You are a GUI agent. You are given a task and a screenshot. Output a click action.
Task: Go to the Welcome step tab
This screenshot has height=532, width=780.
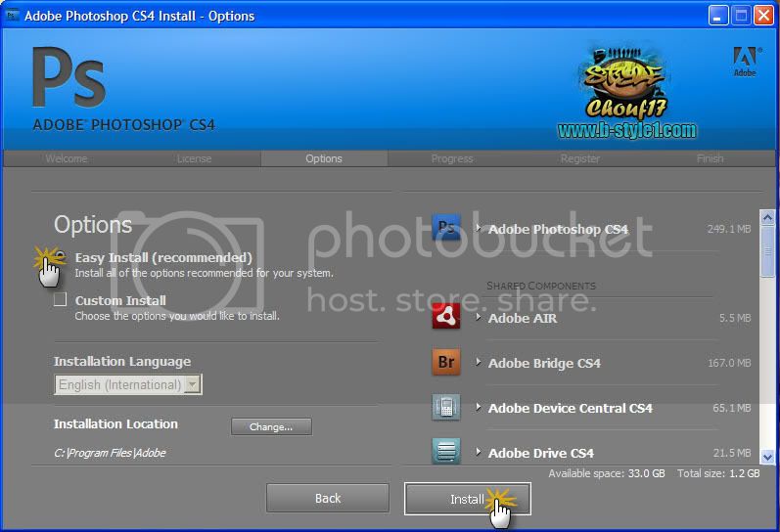(67, 158)
